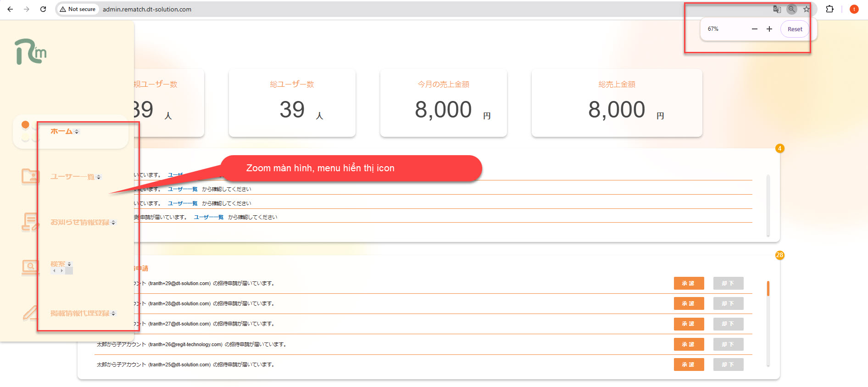Open the browser extensions puzzle icon
Image resolution: width=868 pixels, height=387 pixels.
pos(829,9)
